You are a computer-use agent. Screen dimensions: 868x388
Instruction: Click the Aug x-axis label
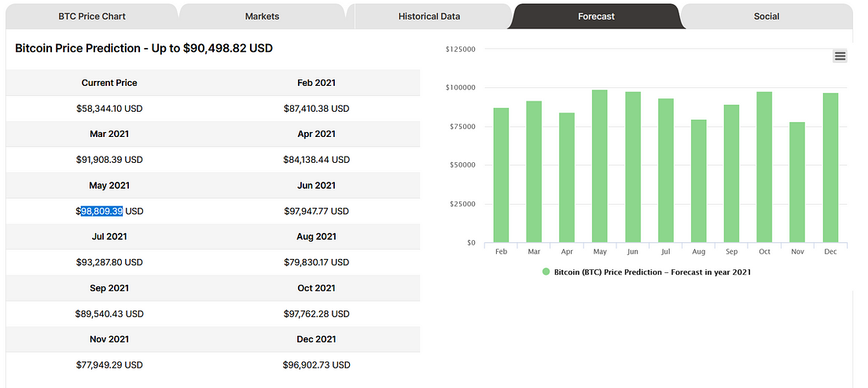(x=699, y=252)
